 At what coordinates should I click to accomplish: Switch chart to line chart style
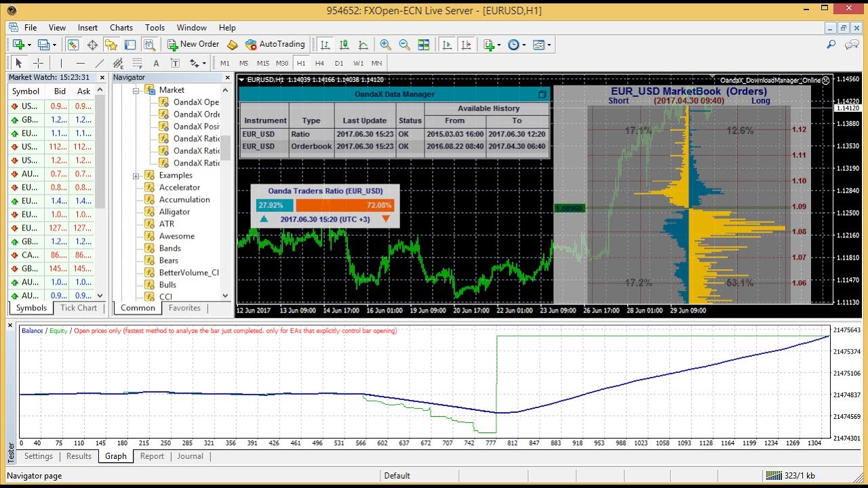click(x=363, y=45)
